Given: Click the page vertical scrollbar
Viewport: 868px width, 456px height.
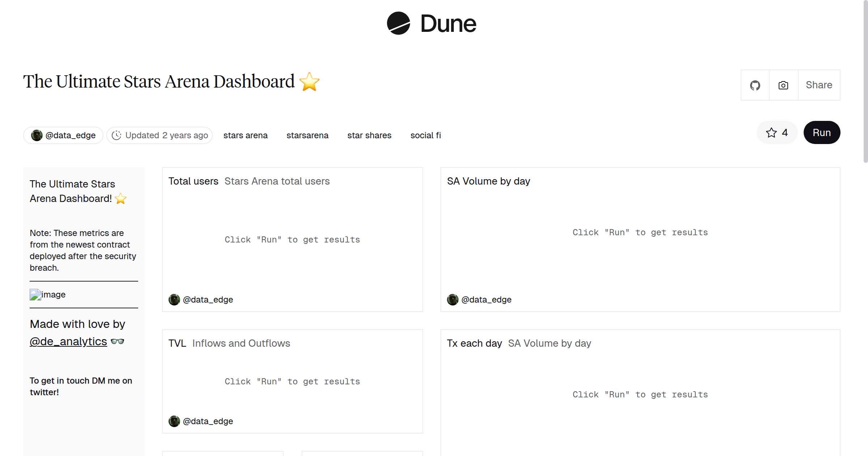Looking at the screenshot, I should point(865,81).
